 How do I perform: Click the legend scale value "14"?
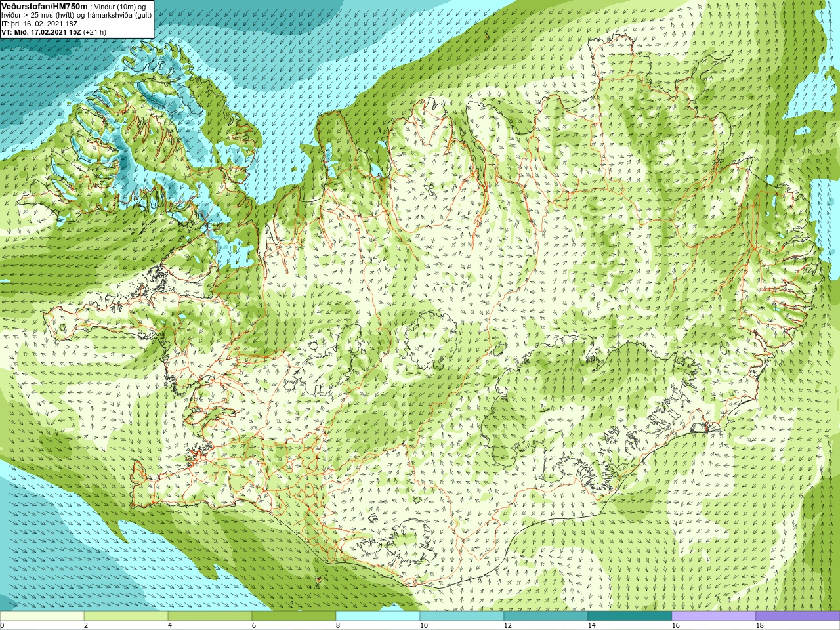point(591,625)
